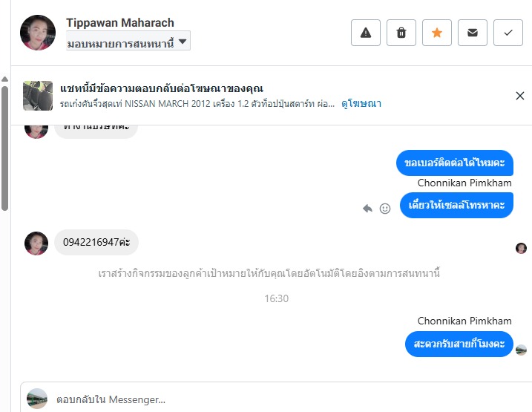Toggle the orange star follow-up icon
The height and width of the screenshot is (412, 532).
436,33
